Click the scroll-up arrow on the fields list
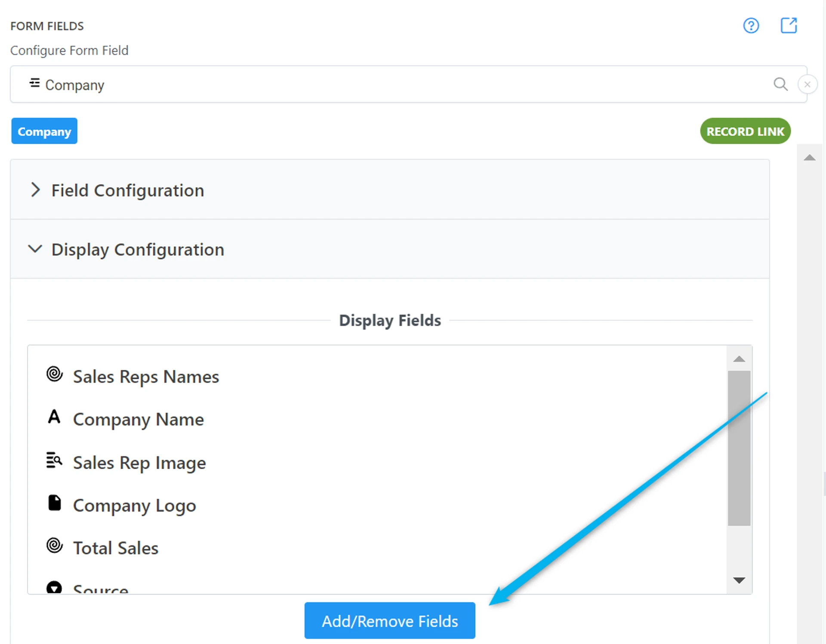Screen dimensions: 826x644 (x=739, y=359)
